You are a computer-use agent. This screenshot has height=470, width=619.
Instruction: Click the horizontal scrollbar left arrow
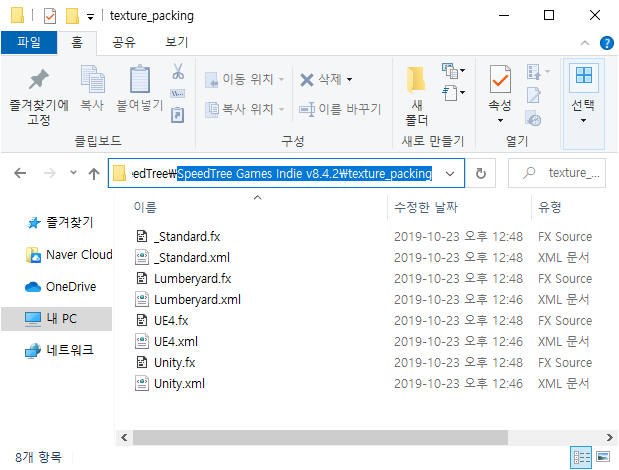(x=124, y=437)
